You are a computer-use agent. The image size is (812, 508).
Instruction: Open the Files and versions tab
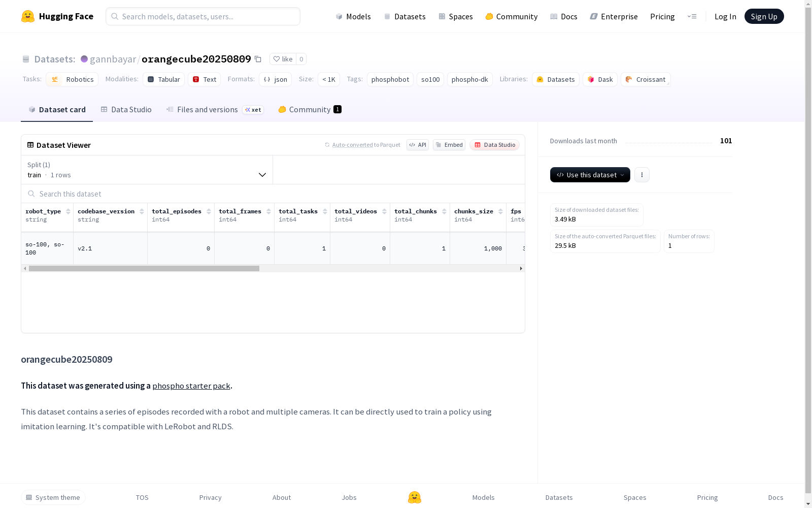click(x=215, y=109)
